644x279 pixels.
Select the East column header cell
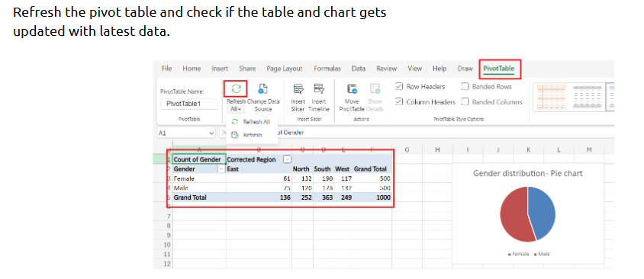259,168
